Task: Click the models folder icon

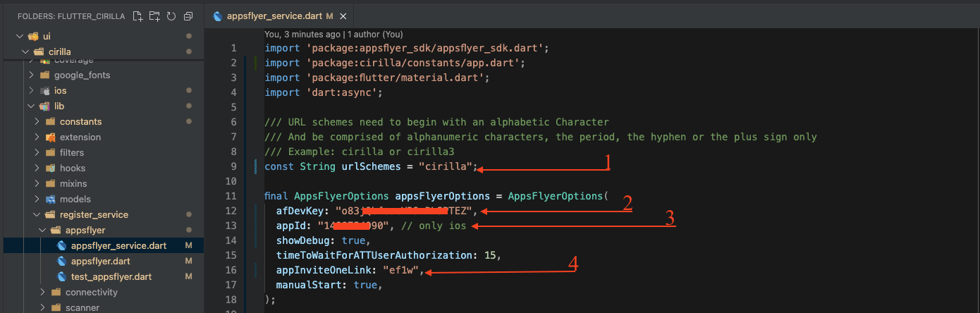Action: pos(50,199)
